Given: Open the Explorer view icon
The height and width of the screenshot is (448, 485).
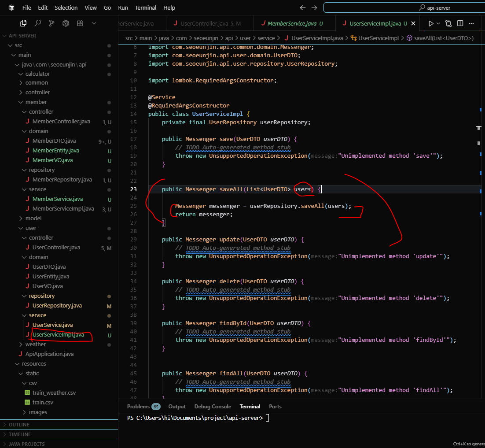Looking at the screenshot, I should [23, 23].
